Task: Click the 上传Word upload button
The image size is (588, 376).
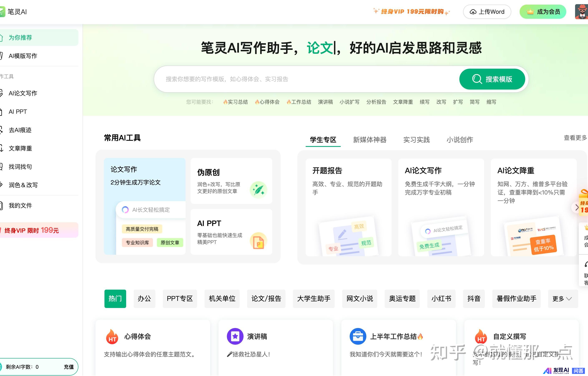Action: tap(487, 12)
